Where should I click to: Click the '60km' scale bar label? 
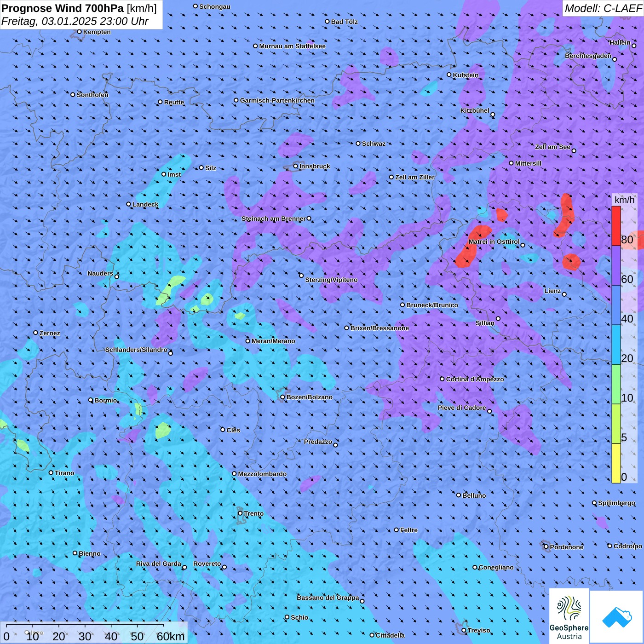pyautogui.click(x=171, y=637)
